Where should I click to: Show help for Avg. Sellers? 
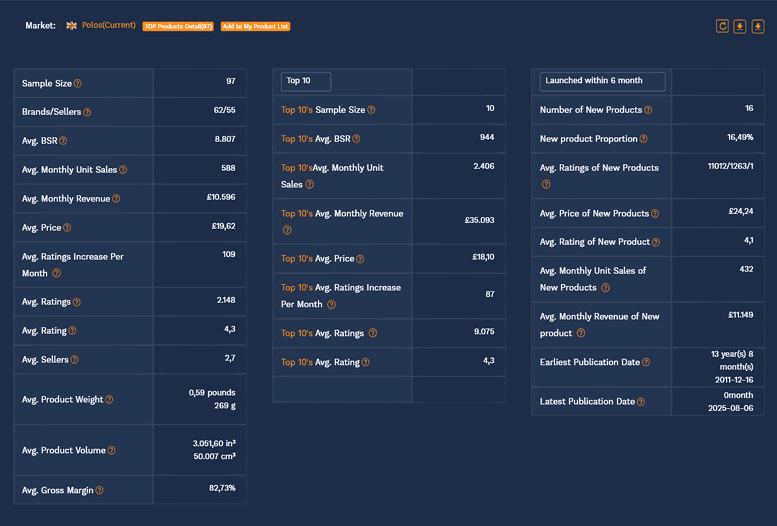point(74,359)
